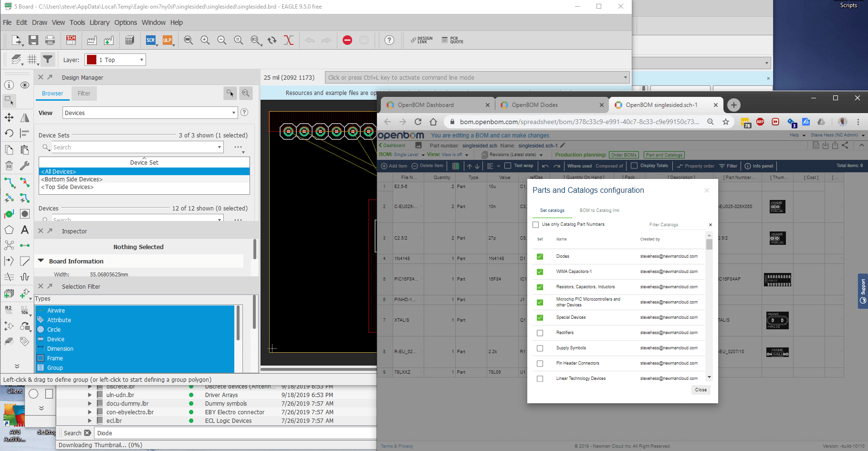Uncheck the Special Devices catalog
The height and width of the screenshot is (451, 868).
pos(540,317)
